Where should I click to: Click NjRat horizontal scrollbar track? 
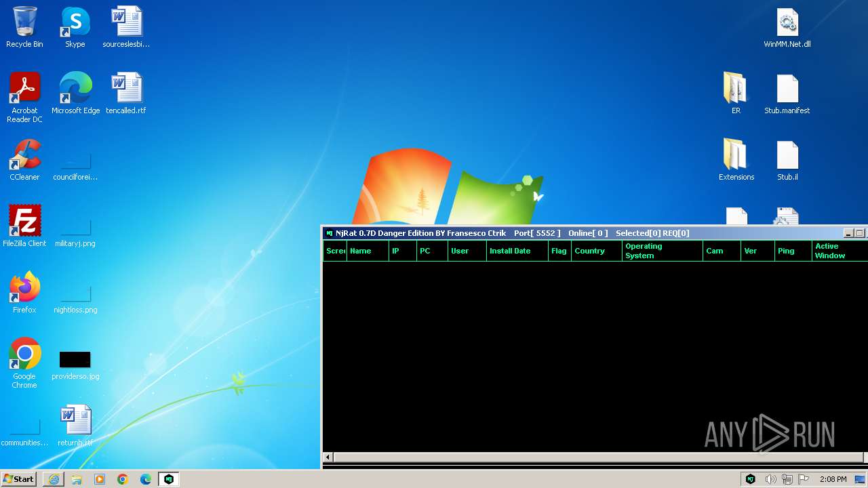[x=600, y=457]
